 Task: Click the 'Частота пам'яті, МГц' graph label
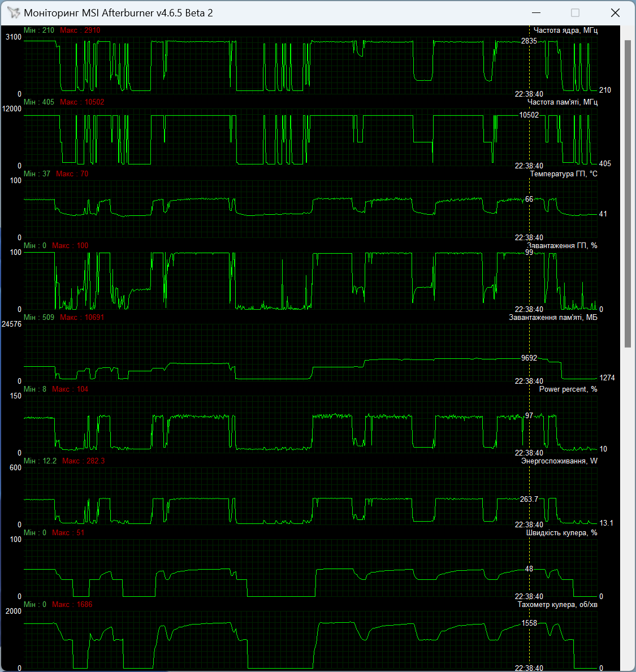click(563, 102)
